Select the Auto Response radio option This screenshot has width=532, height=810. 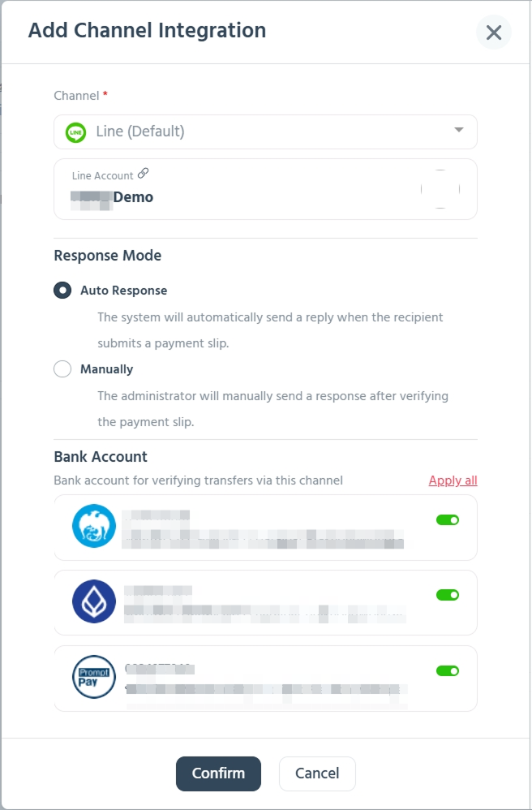click(62, 291)
